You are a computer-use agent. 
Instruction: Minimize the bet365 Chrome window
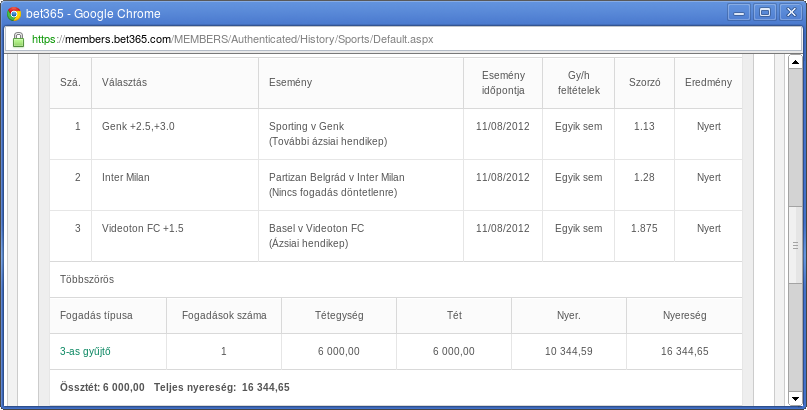(740, 12)
